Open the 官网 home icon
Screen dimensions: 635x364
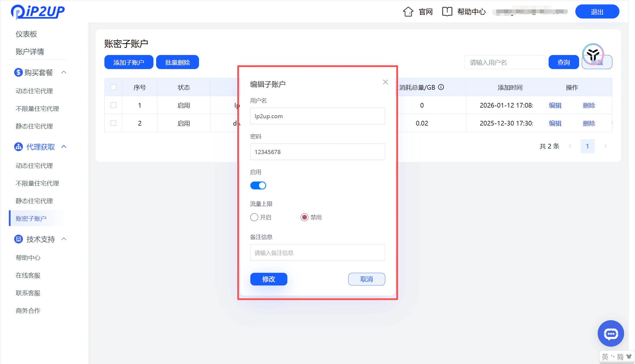[x=408, y=11]
